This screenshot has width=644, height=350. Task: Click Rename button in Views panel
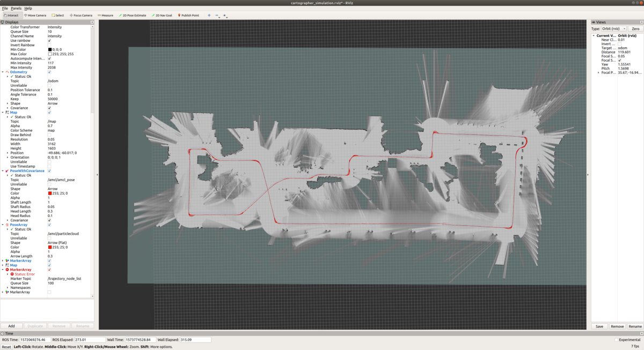tap(635, 326)
